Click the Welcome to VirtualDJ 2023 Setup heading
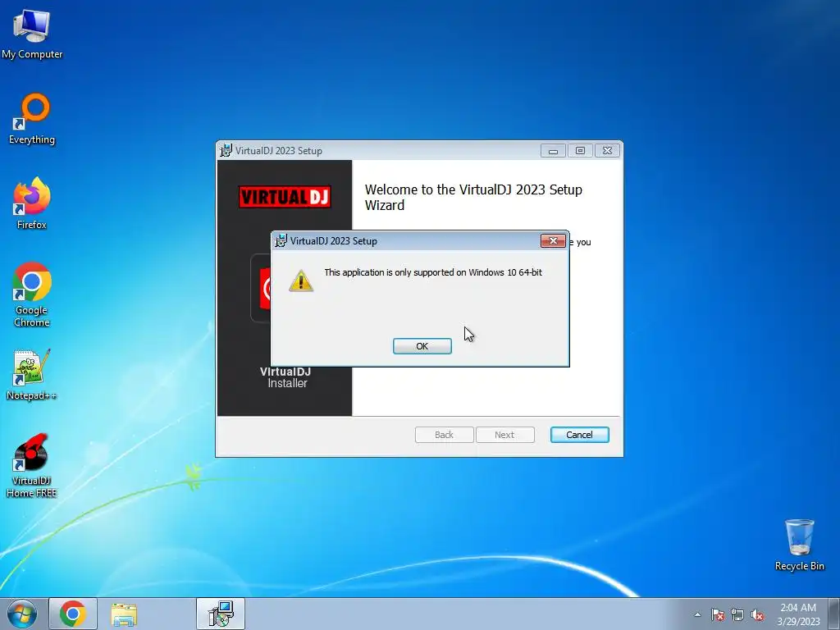Viewport: 840px width, 630px height. [473, 197]
